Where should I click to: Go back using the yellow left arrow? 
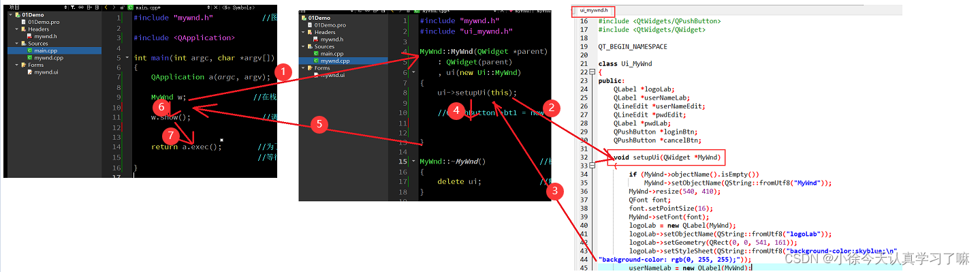coord(106,7)
